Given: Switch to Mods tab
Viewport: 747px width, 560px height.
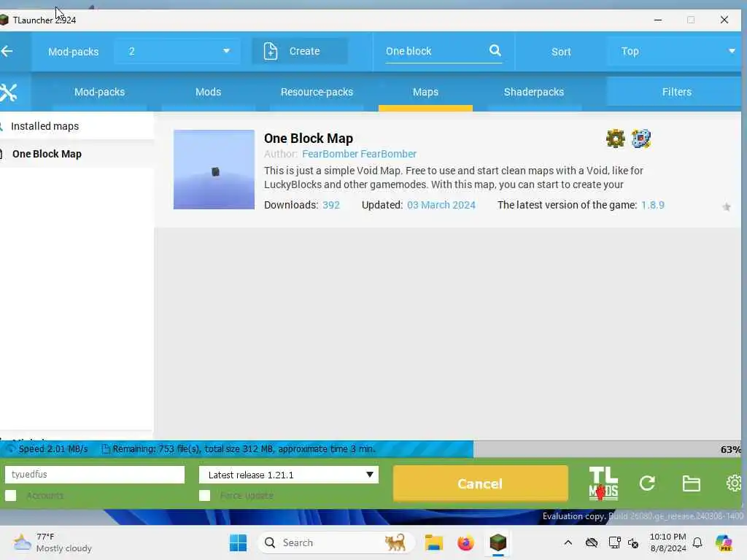Looking at the screenshot, I should tap(208, 92).
